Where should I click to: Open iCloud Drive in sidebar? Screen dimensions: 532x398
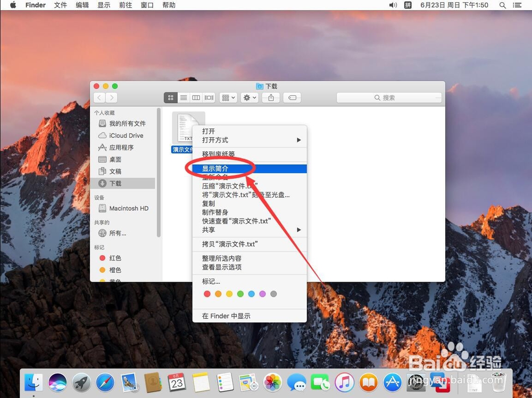(x=123, y=136)
